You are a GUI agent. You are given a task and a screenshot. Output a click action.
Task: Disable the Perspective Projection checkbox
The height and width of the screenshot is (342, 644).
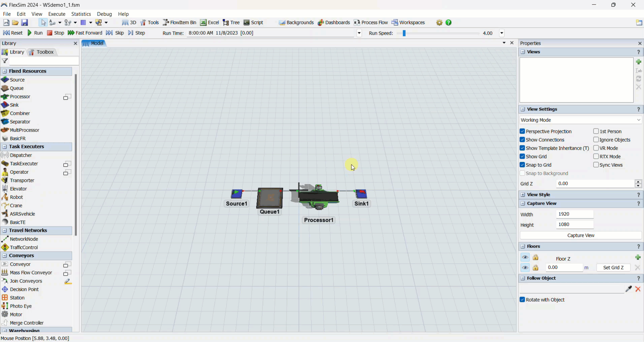[522, 131]
